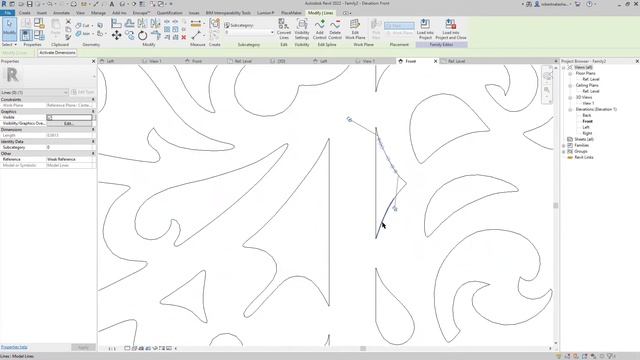
Task: Click the Offset tool icon
Action: pos(129,24)
